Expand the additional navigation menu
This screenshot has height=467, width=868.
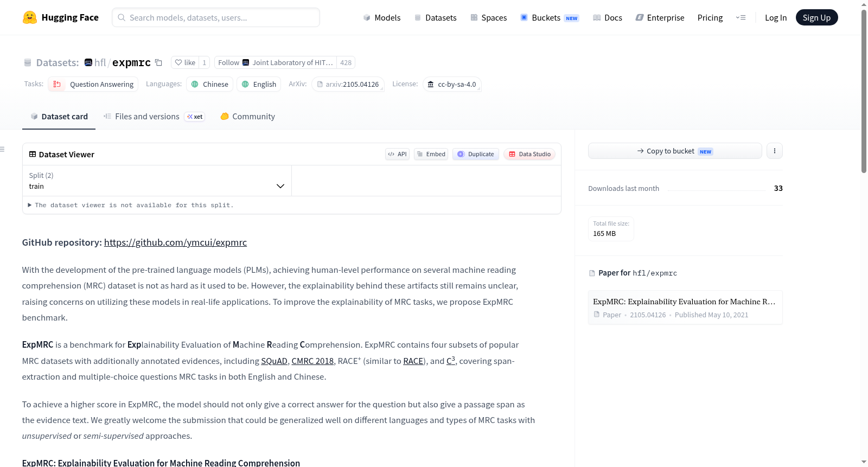coord(741,17)
